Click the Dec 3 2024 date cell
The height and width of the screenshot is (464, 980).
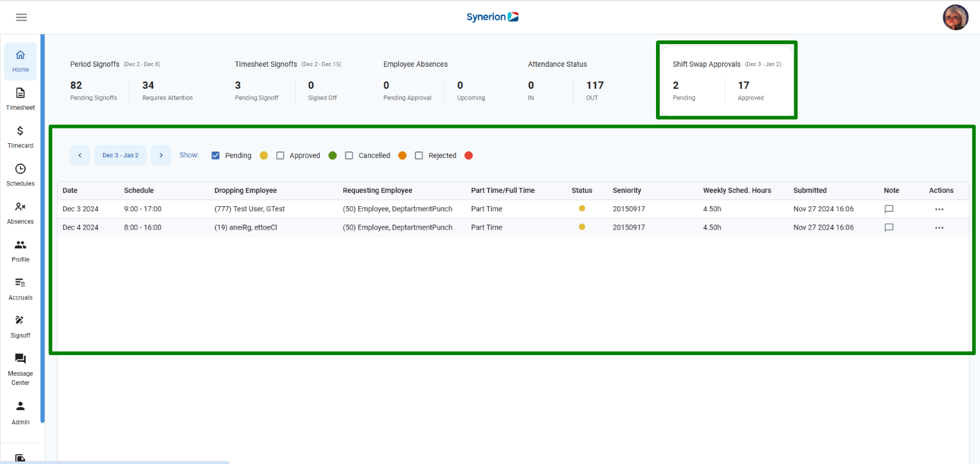pos(80,209)
